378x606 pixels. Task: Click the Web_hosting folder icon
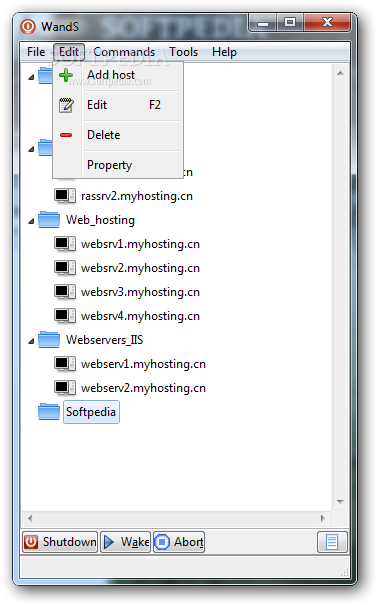tap(49, 220)
